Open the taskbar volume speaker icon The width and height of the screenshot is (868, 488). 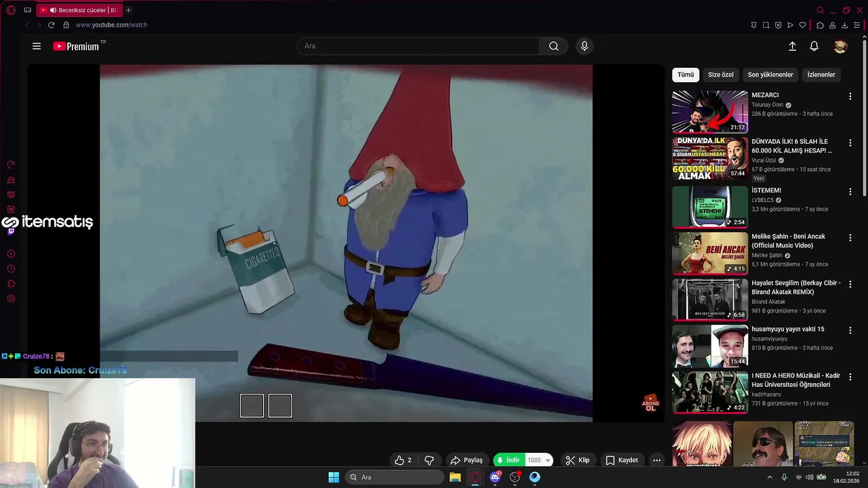point(810,477)
